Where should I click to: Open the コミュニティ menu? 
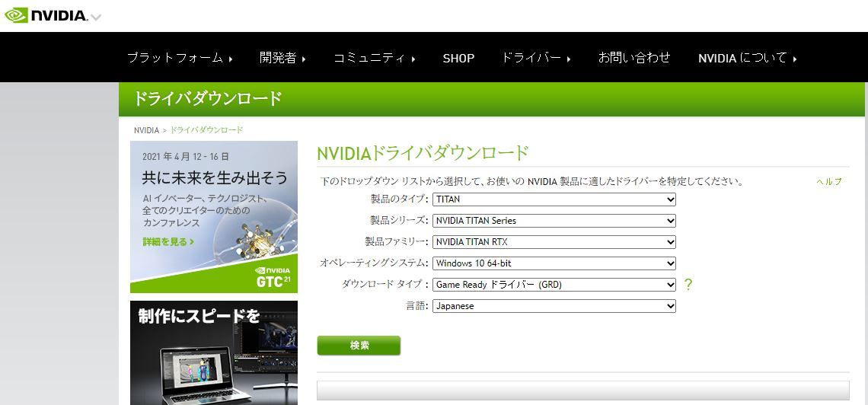(x=374, y=58)
